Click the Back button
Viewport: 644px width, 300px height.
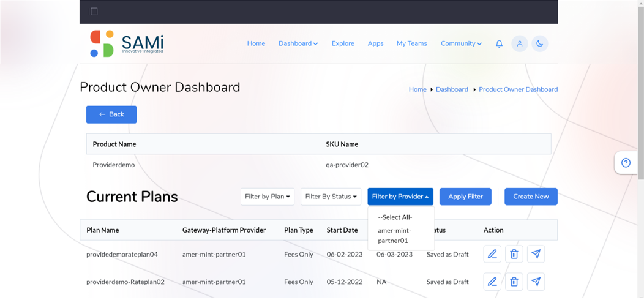(x=111, y=114)
